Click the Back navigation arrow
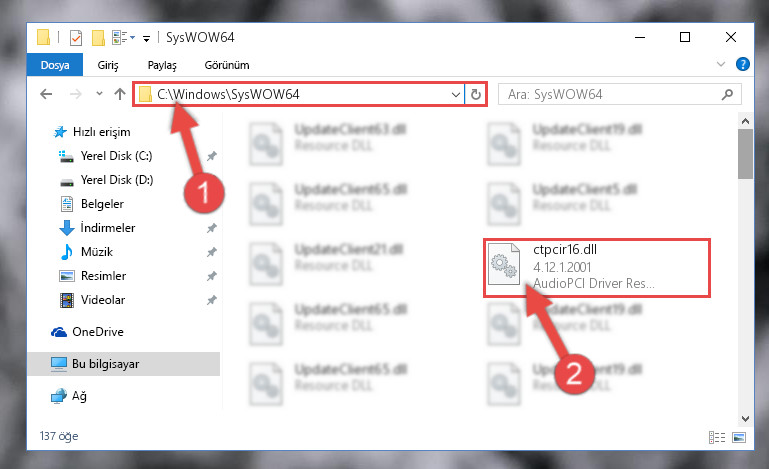 click(x=46, y=94)
